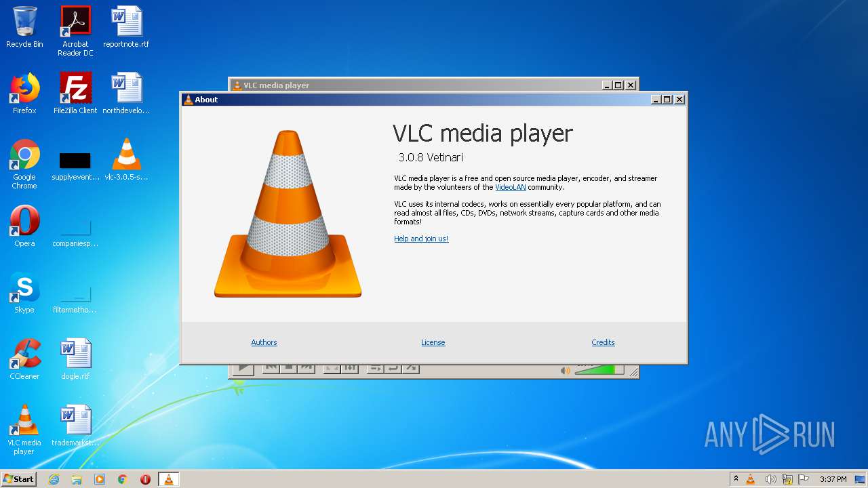The width and height of the screenshot is (868, 488).
Task: Toggle loop mode in VLC main window
Action: coord(393,368)
